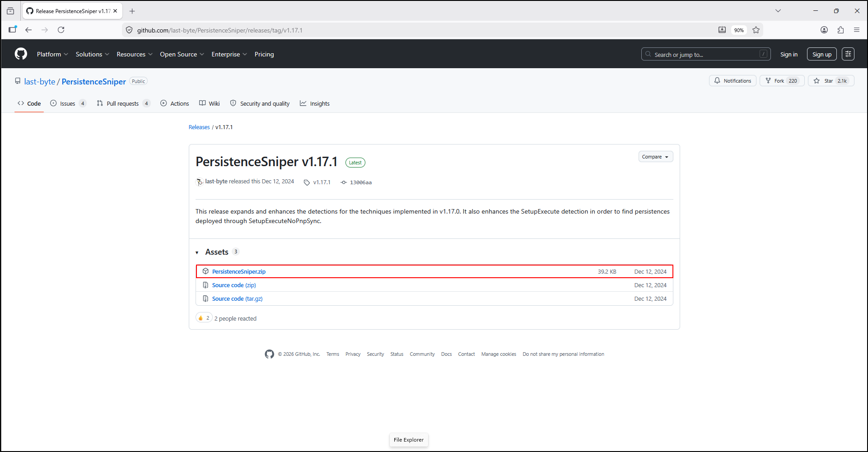Reset the 90% zoom level indicator
This screenshot has height=452, width=868.
pyautogui.click(x=739, y=30)
